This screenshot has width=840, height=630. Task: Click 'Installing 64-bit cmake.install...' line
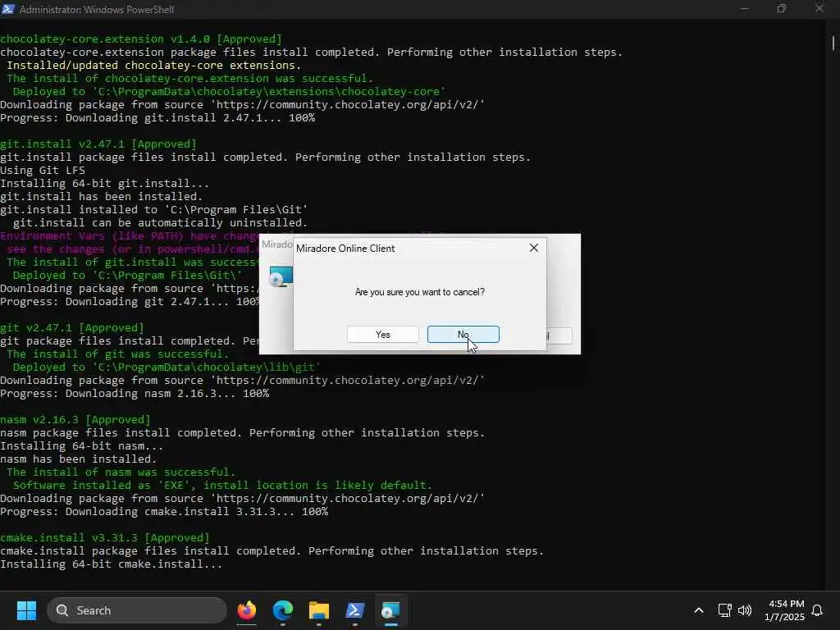click(x=111, y=564)
